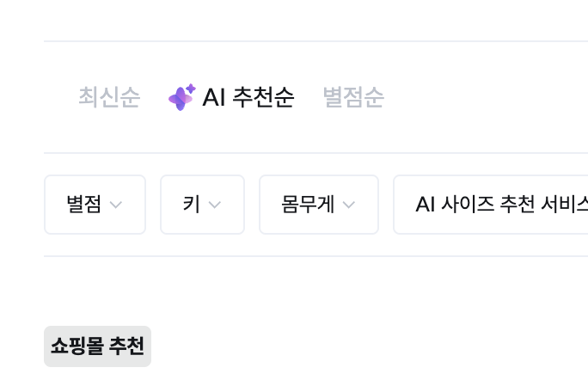This screenshot has width=588, height=392.
Task: Click the 몸무게 text in filter box
Action: coord(307,205)
